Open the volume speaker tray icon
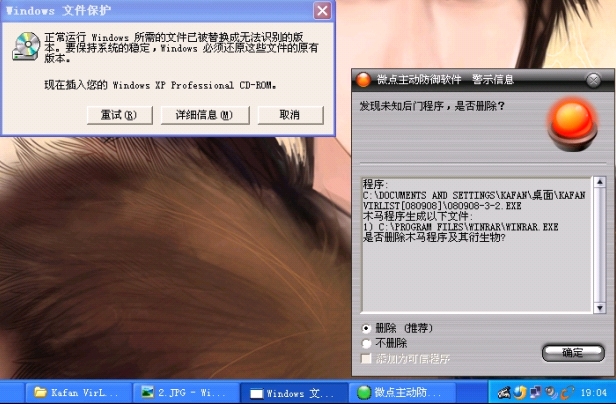Screen dimensions: 616x404 (x=551, y=392)
